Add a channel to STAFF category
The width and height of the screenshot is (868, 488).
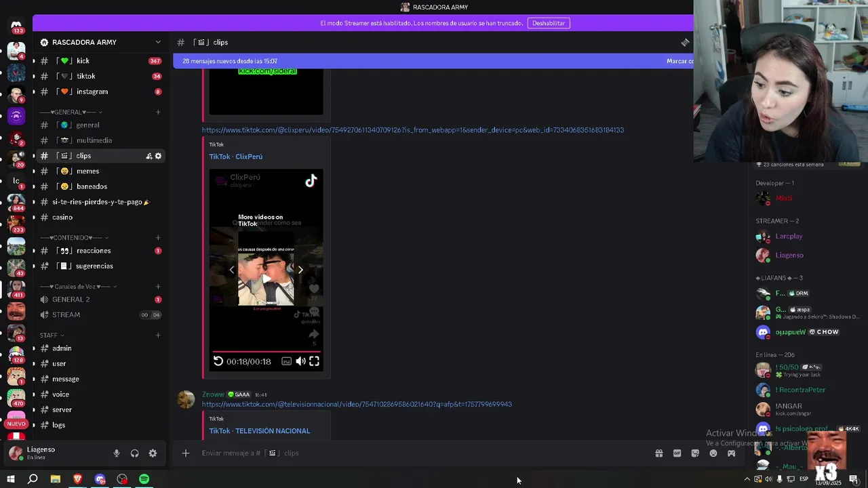tap(158, 335)
